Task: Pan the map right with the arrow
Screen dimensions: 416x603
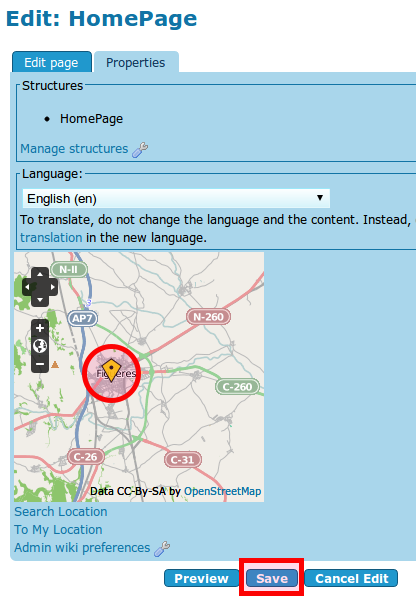Action: coord(53,287)
